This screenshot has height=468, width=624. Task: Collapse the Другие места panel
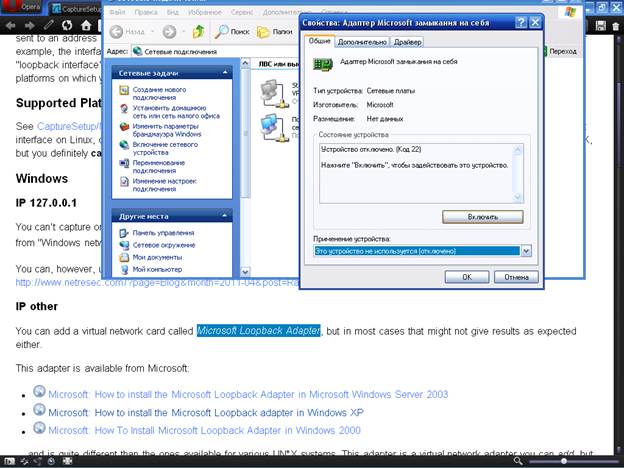pyautogui.click(x=225, y=216)
